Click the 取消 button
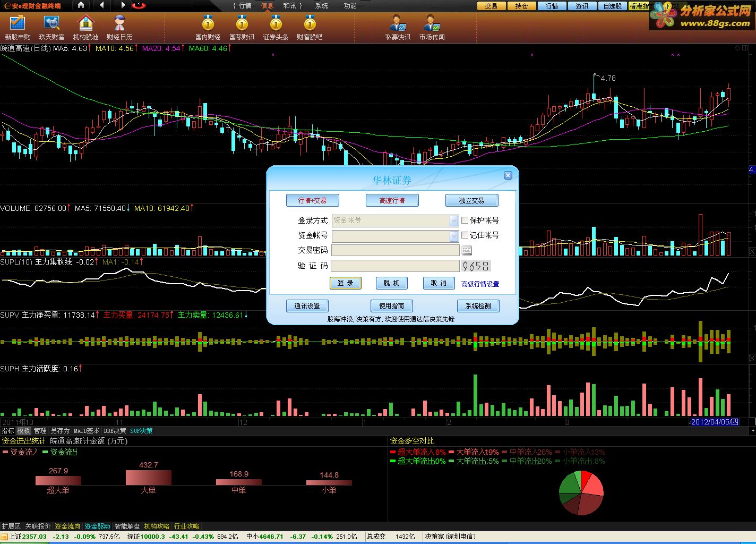This screenshot has height=544, width=756. 439,283
